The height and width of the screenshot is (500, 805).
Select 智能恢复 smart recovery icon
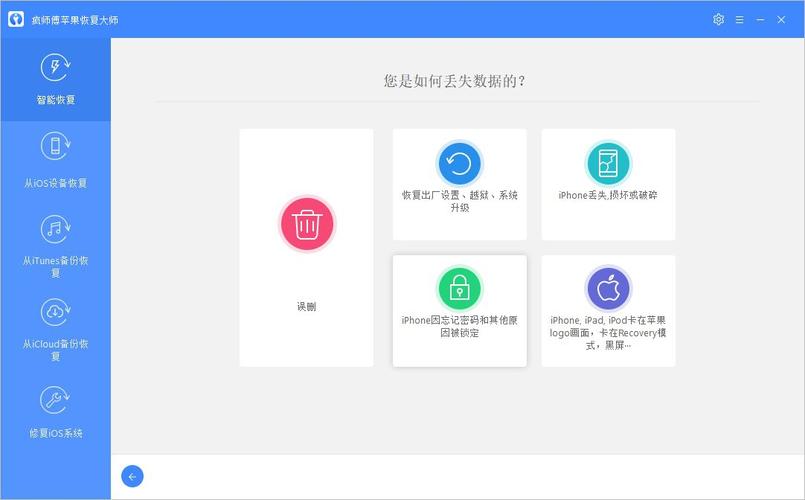[55, 67]
